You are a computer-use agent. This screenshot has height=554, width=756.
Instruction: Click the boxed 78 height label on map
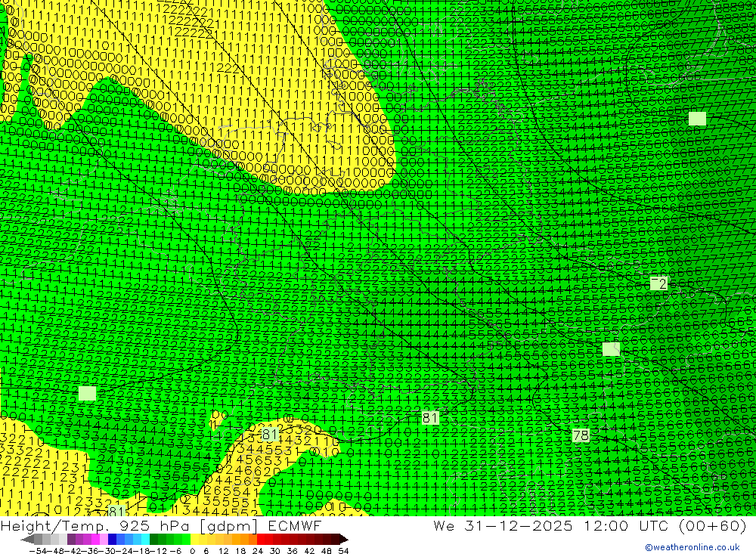pyautogui.click(x=581, y=435)
